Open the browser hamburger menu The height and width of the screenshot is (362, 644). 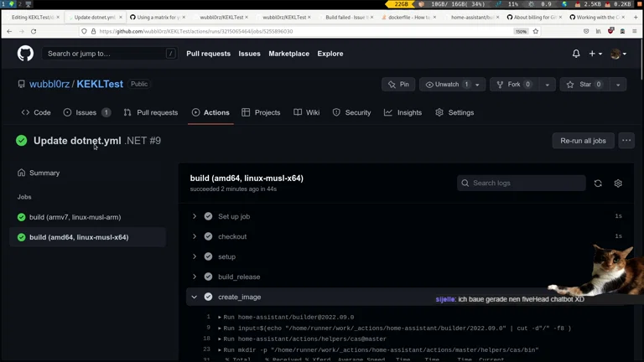[635, 31]
